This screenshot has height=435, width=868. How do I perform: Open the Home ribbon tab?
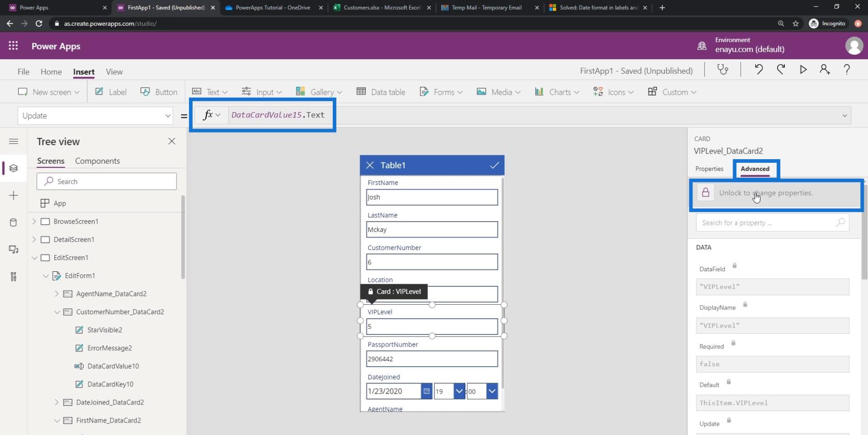tap(51, 71)
